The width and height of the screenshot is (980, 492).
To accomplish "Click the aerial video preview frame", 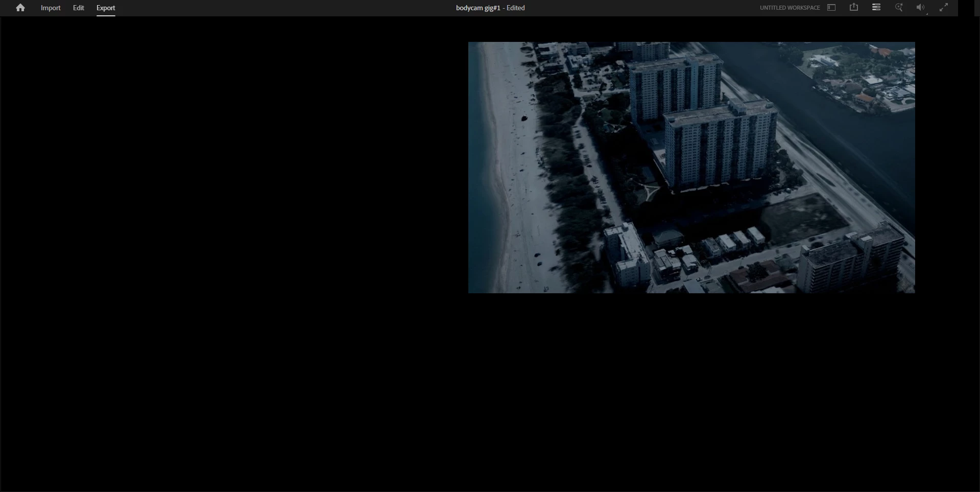I will [x=691, y=168].
